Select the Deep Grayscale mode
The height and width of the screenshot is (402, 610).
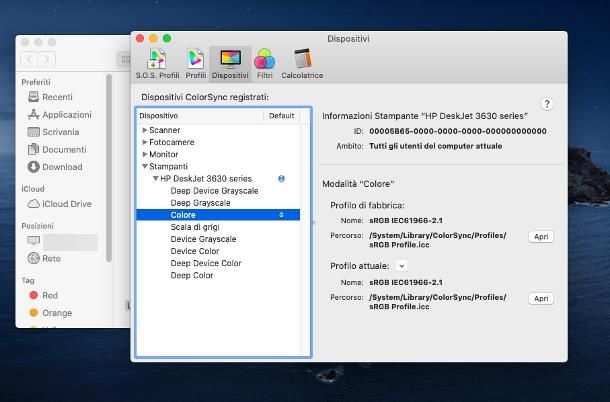click(200, 203)
